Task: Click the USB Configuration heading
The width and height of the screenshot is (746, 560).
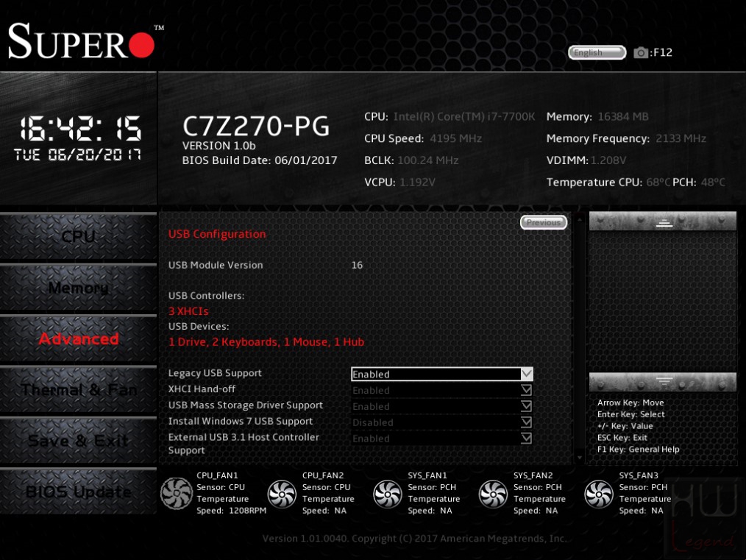Action: tap(217, 234)
